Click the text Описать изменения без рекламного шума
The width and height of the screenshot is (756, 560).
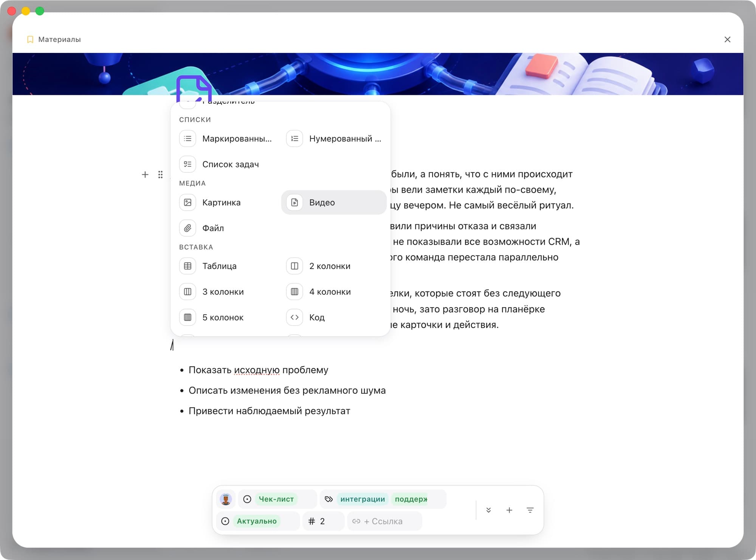pyautogui.click(x=287, y=390)
